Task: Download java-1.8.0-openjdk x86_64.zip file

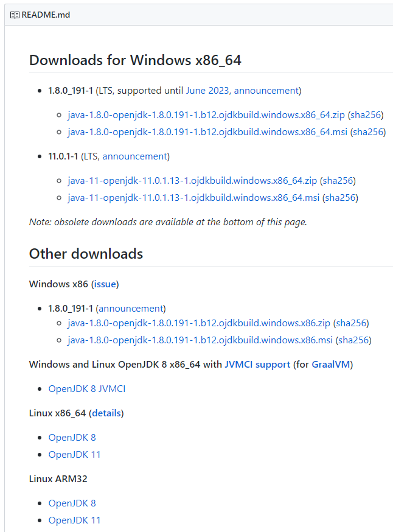Action: coord(206,115)
